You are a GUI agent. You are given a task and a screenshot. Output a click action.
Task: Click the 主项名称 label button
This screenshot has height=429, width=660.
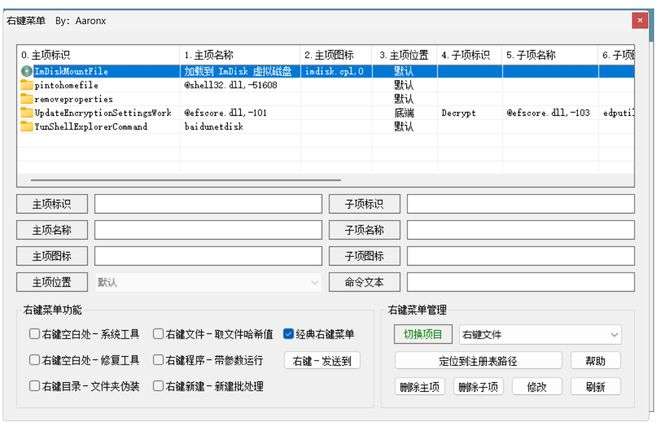tap(52, 230)
